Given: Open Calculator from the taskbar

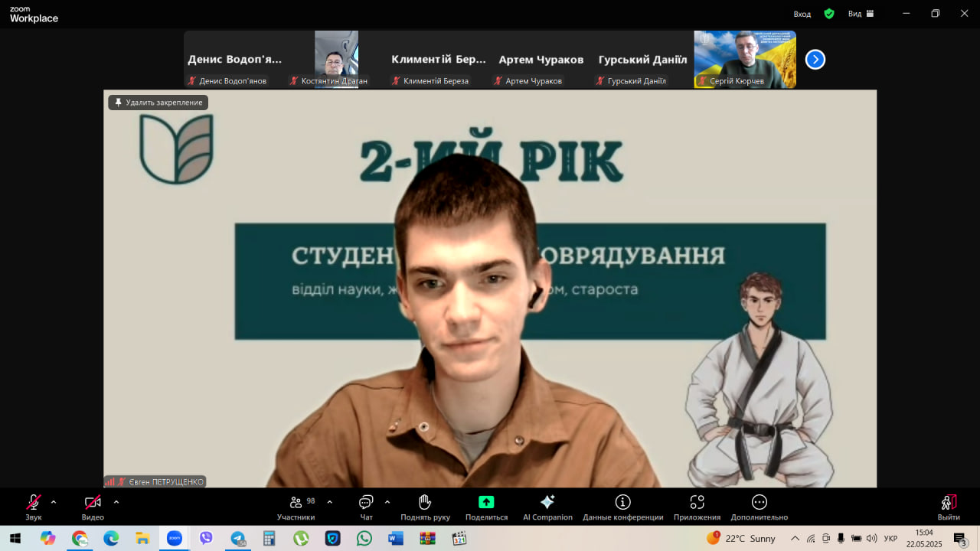Looking at the screenshot, I should (x=269, y=538).
